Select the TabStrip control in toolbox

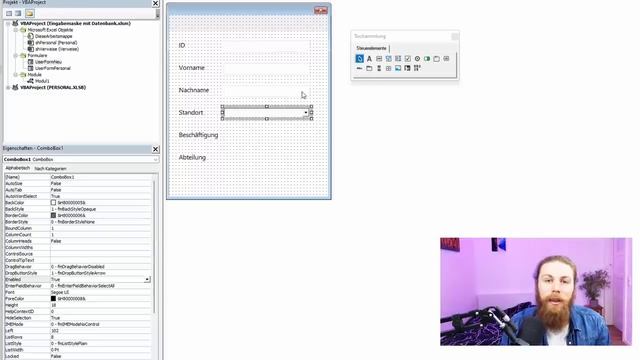pos(359,68)
